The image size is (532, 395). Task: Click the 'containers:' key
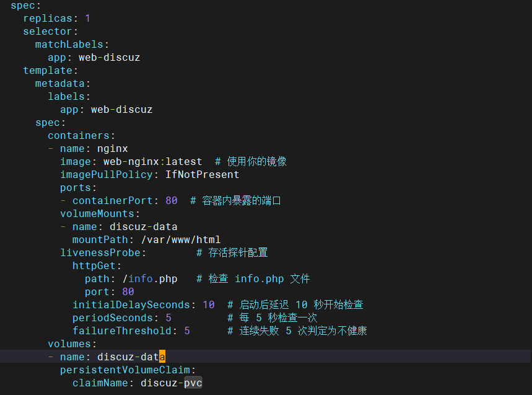(81, 136)
